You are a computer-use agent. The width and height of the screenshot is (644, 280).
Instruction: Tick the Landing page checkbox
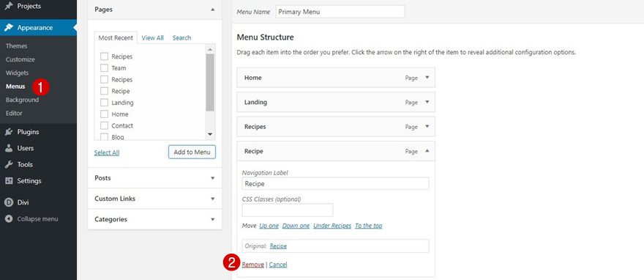pos(104,103)
